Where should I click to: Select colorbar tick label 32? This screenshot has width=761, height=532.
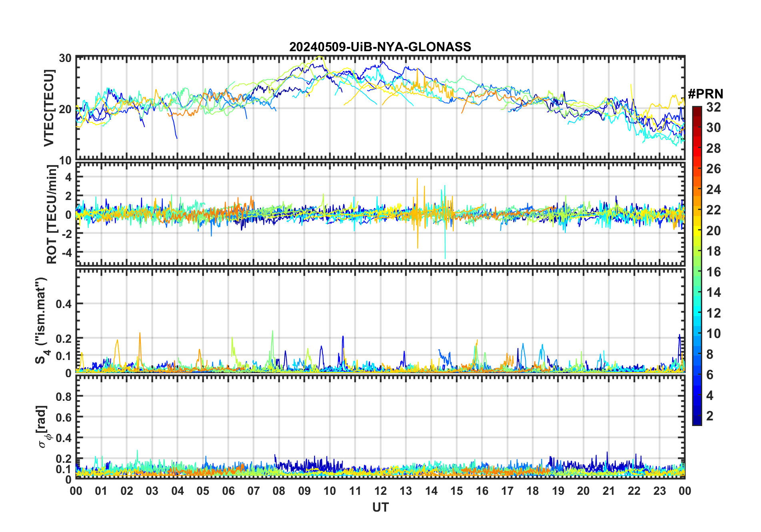click(x=713, y=107)
